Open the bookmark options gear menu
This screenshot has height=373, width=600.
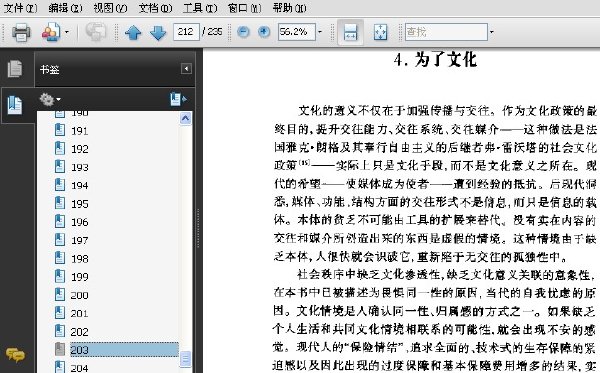(50, 99)
